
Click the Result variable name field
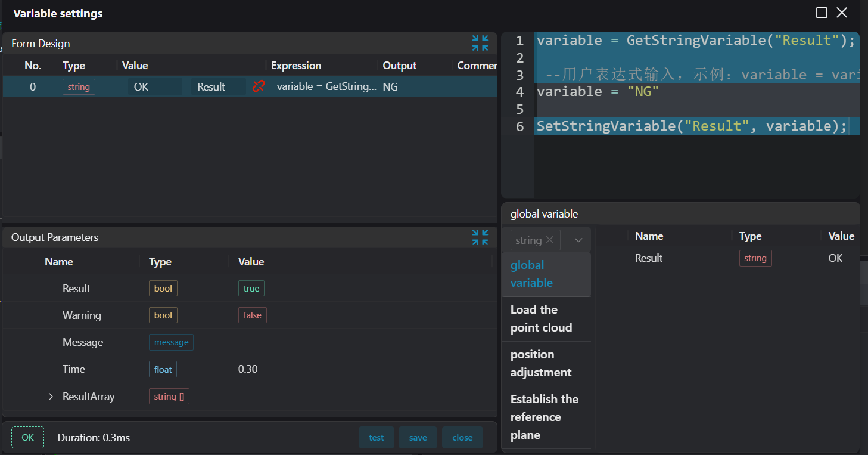coord(218,86)
